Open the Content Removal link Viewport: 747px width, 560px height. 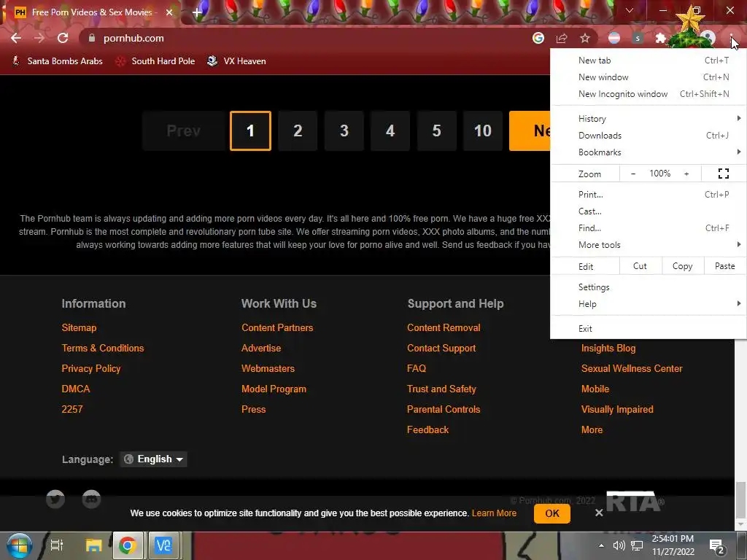click(x=444, y=327)
